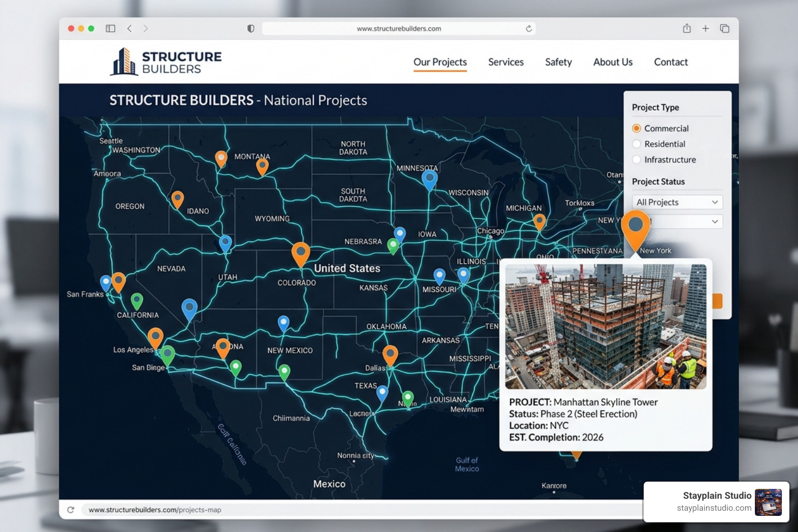Click the green pin in southeast Texas
The height and width of the screenshot is (532, 798).
coord(408,399)
